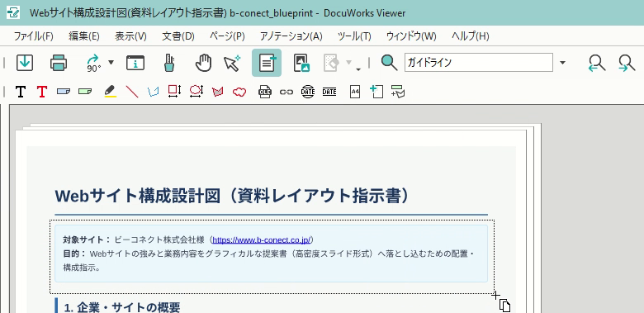Select the rectangle annotation tool
The image size is (644, 313).
pos(174,91)
